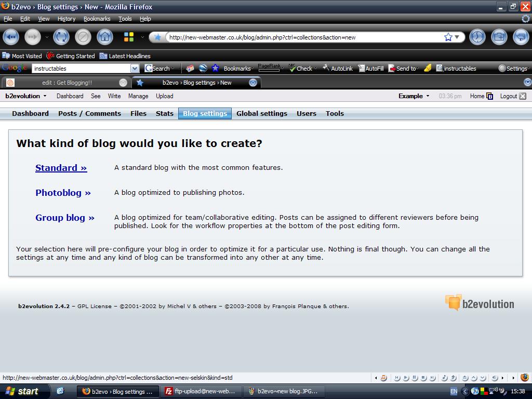
Task: Click the new tab folder icon in navigation toolbar
Action: click(499, 37)
